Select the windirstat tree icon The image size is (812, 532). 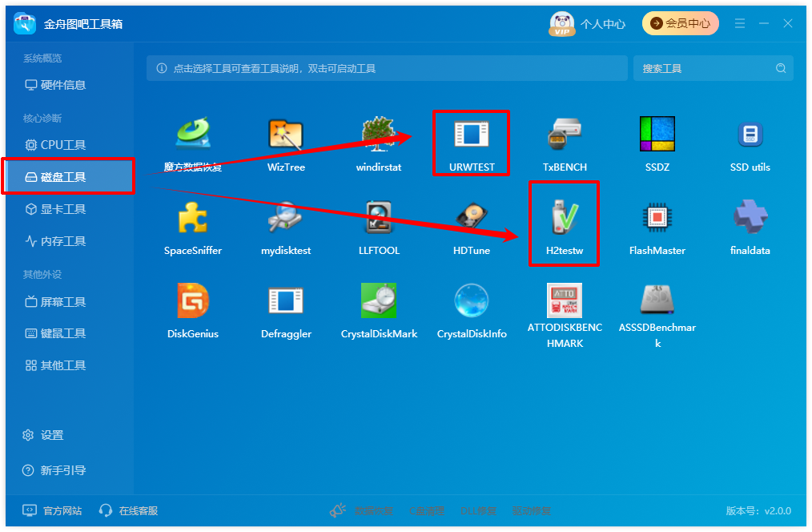379,134
